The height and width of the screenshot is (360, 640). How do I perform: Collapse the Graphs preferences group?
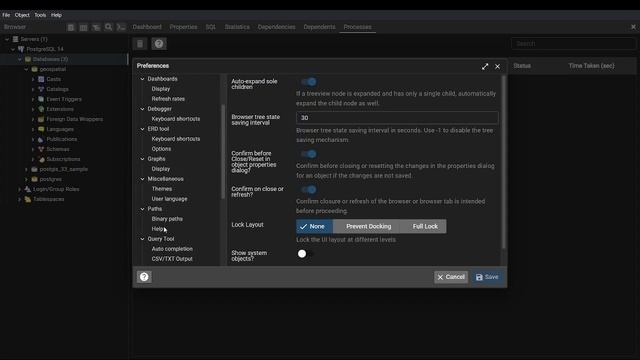click(x=142, y=159)
